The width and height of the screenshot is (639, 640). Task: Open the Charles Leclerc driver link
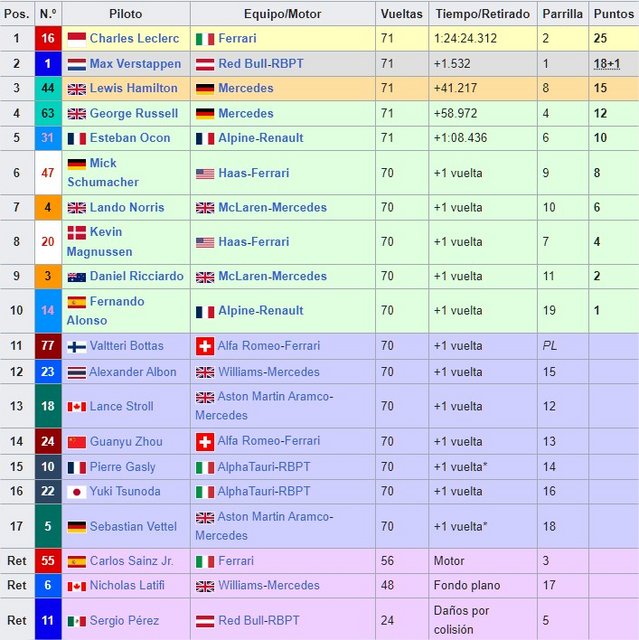tap(134, 38)
